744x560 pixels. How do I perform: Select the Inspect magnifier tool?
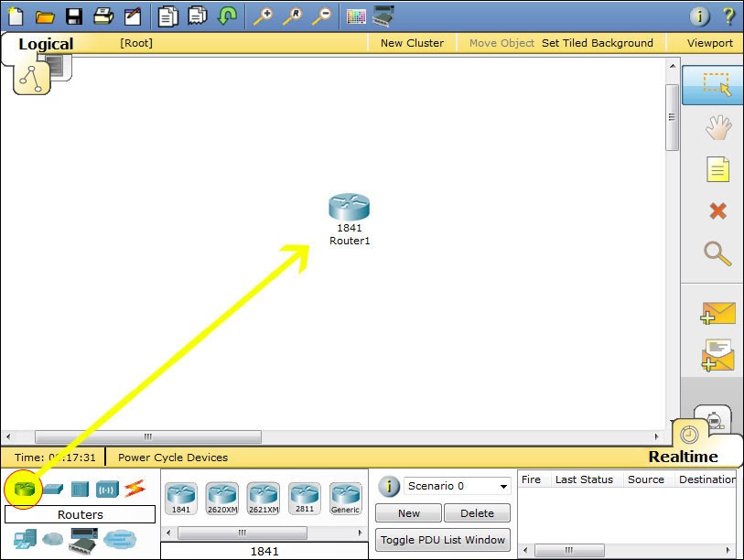click(x=717, y=253)
